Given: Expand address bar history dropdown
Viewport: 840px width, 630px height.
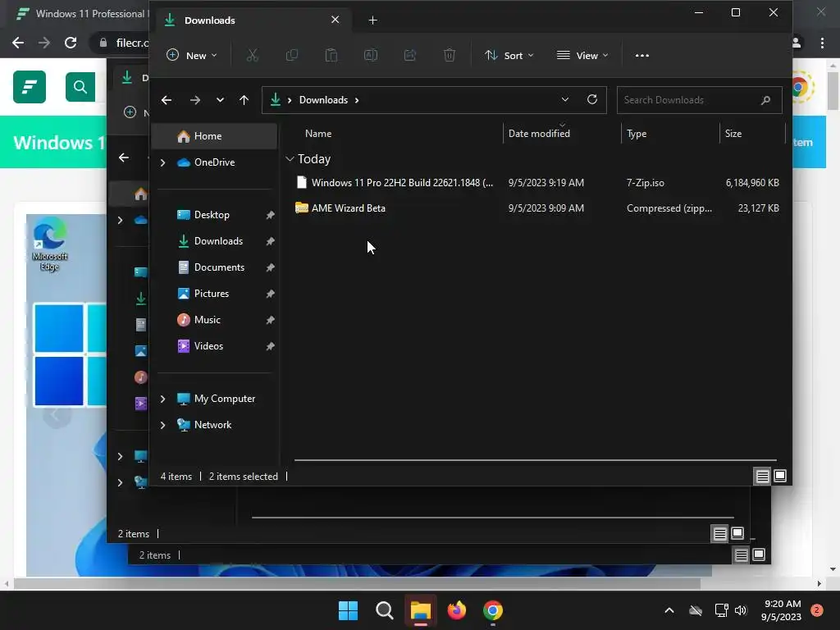Looking at the screenshot, I should (x=564, y=99).
